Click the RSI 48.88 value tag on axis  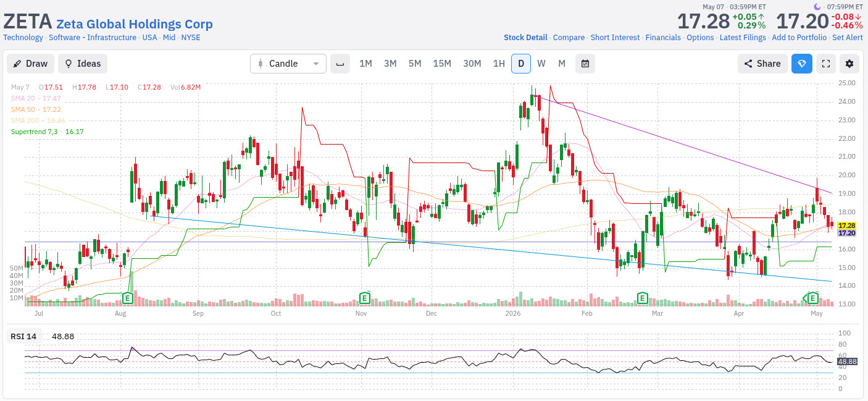tap(847, 361)
